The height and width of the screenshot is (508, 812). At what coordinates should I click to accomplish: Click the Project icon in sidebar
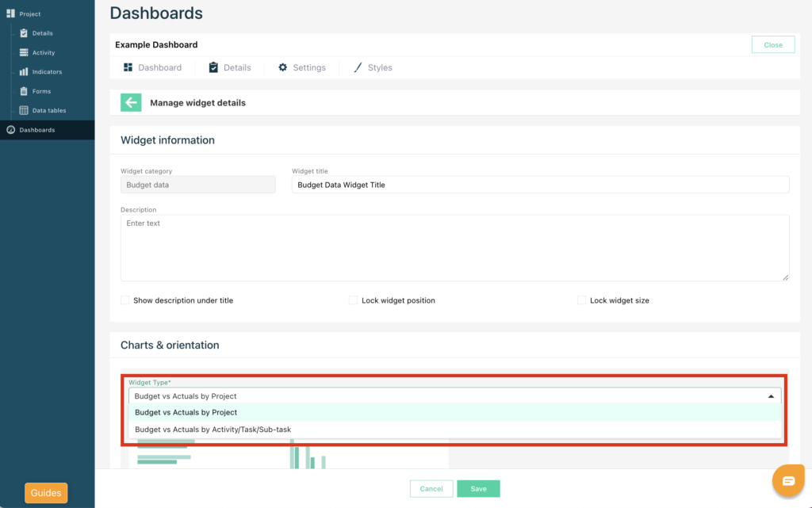pos(10,13)
